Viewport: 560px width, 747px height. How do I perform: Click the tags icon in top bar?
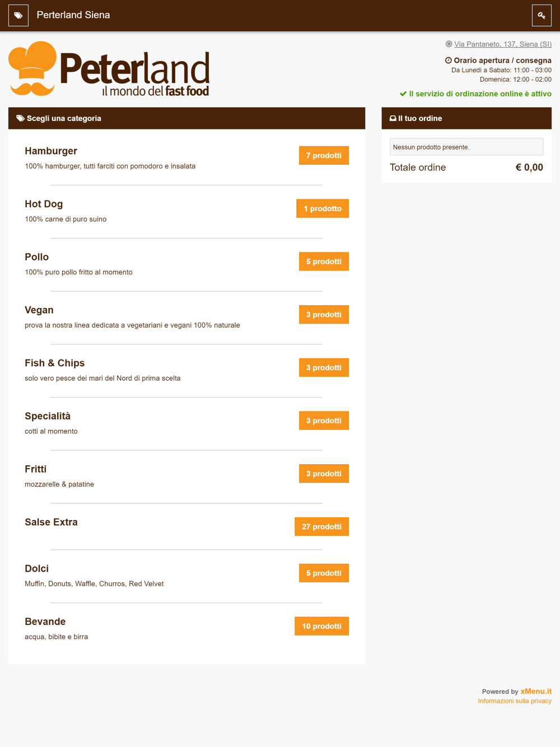click(18, 16)
